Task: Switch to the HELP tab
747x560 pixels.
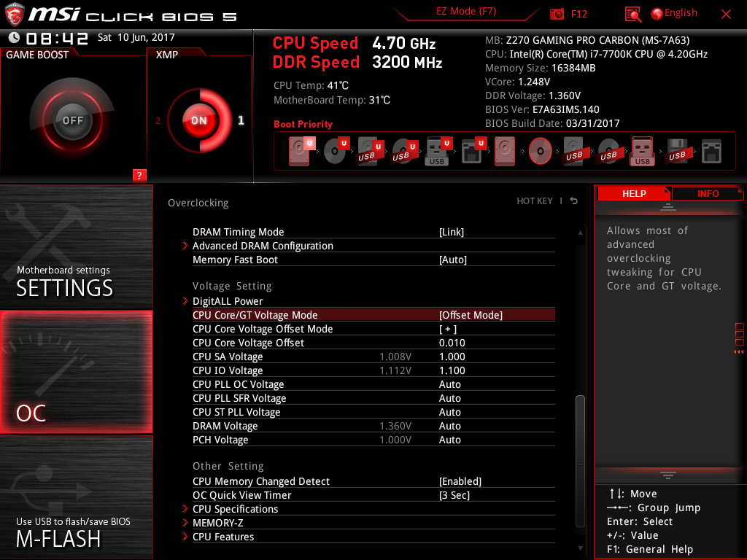Action: coord(634,194)
